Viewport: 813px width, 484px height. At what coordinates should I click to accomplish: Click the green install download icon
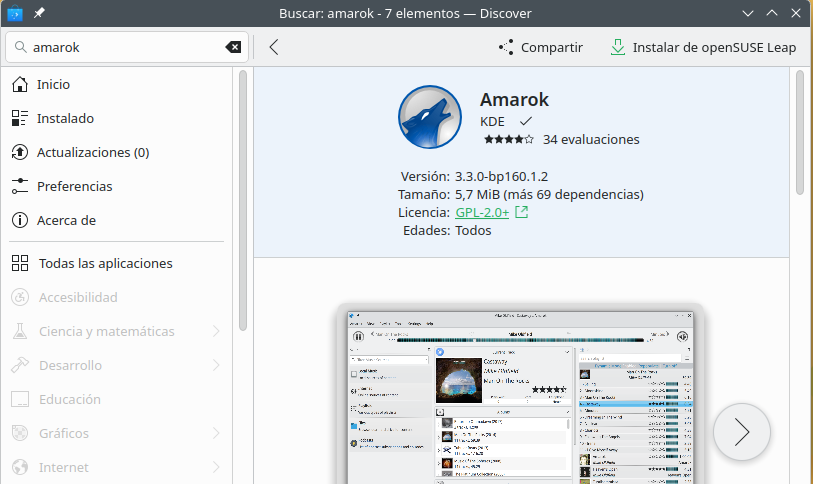point(618,47)
